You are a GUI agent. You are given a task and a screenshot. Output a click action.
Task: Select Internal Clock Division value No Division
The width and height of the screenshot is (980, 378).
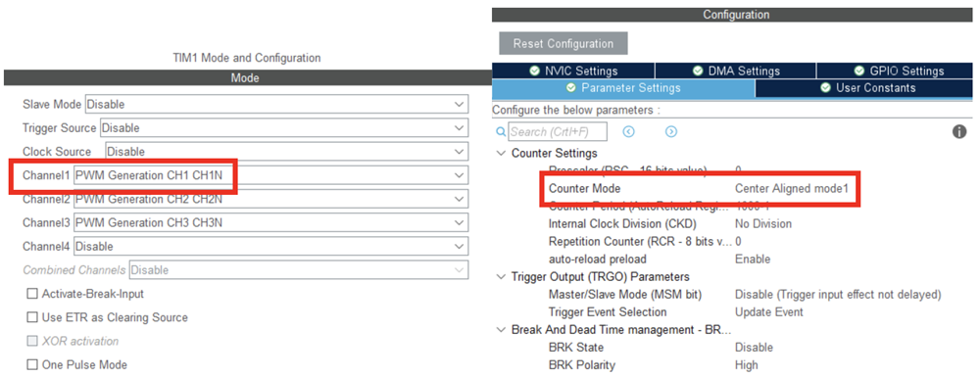(763, 223)
